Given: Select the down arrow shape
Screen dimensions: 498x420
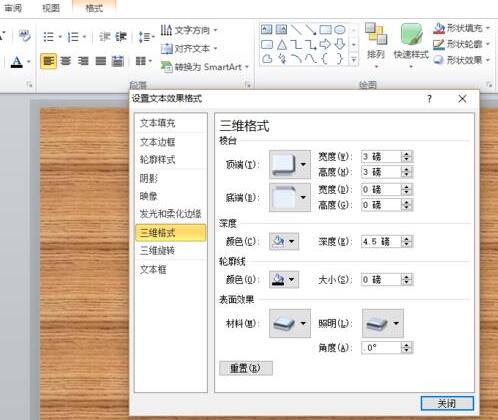Looking at the screenshot, I should tap(340, 44).
